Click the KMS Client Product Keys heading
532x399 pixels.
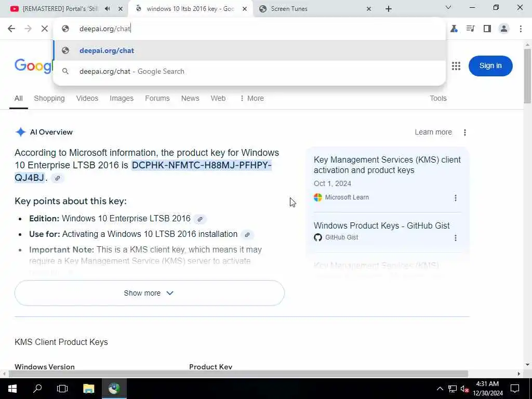[61, 342]
